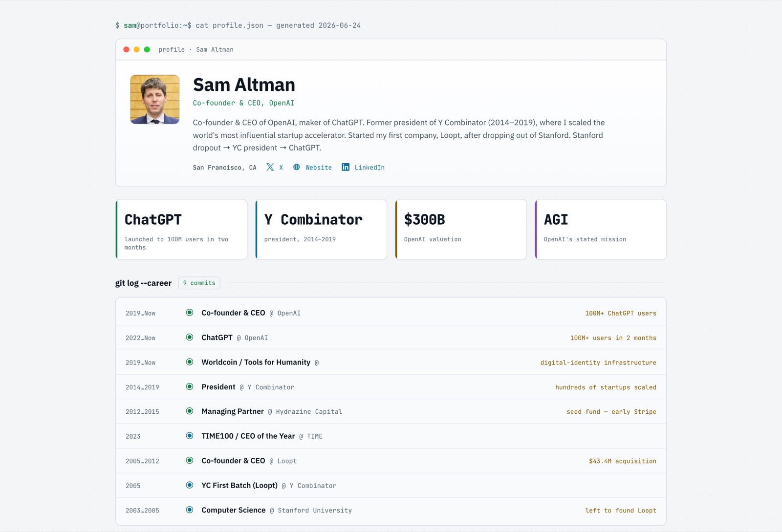
Task: Click '@ Hydrazine Capital' organization text
Action: coord(305,412)
